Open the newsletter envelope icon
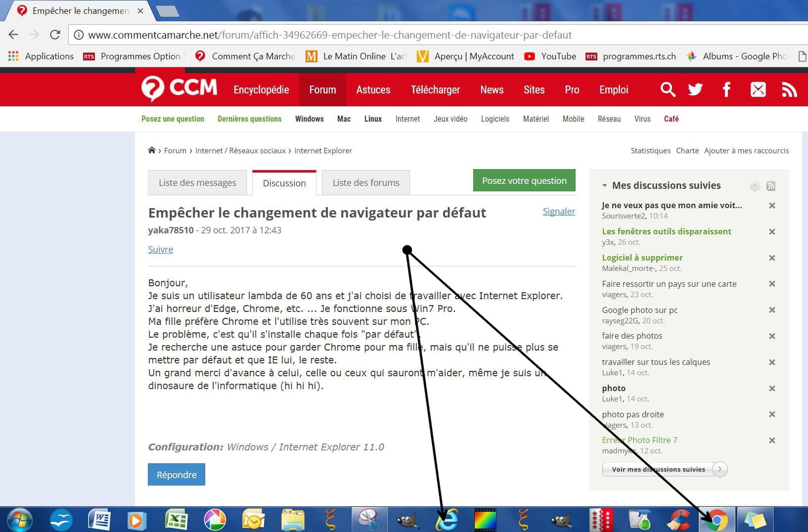 tap(758, 89)
